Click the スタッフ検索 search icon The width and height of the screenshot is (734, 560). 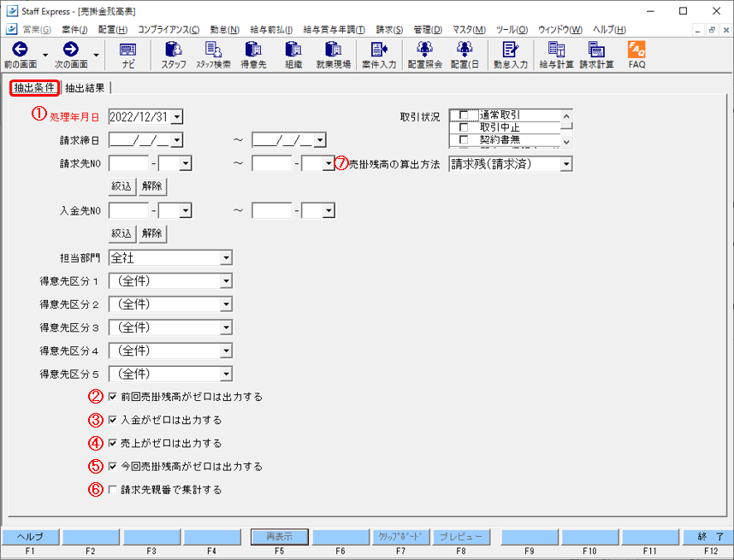coord(213,56)
